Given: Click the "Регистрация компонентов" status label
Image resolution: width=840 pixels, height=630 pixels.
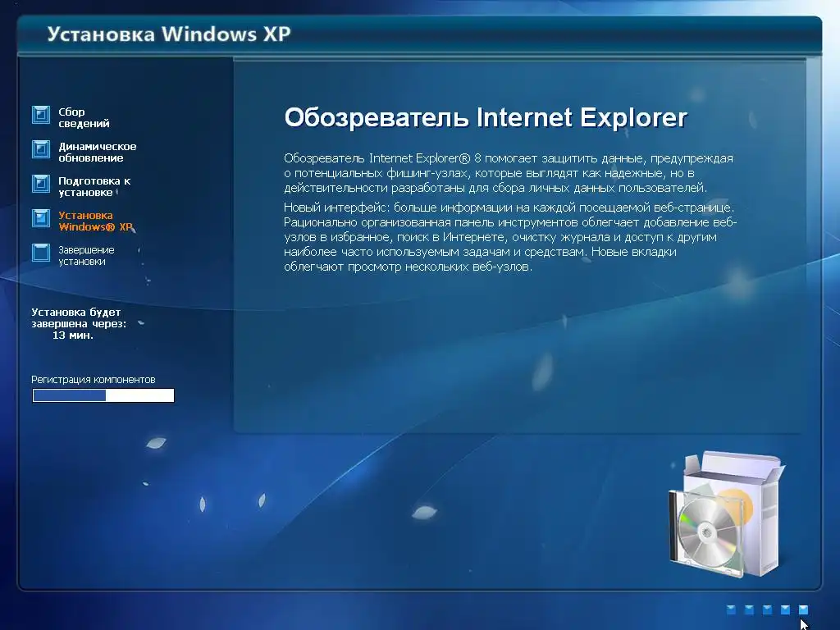Looking at the screenshot, I should click(94, 380).
